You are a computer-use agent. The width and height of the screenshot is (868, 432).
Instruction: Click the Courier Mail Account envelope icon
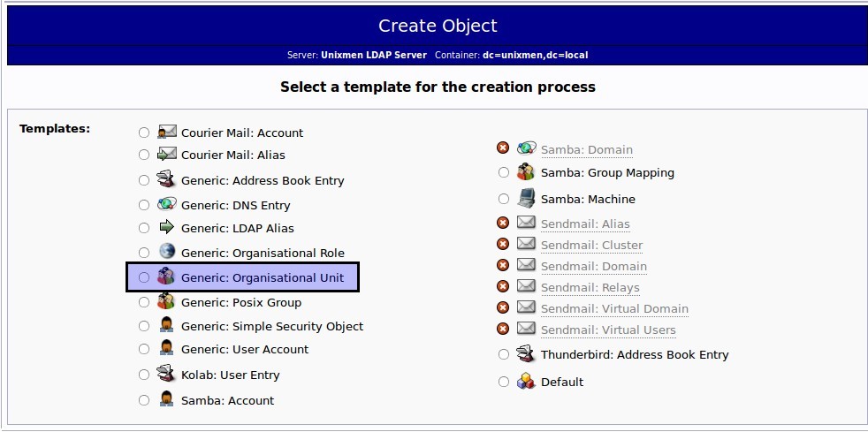(167, 132)
